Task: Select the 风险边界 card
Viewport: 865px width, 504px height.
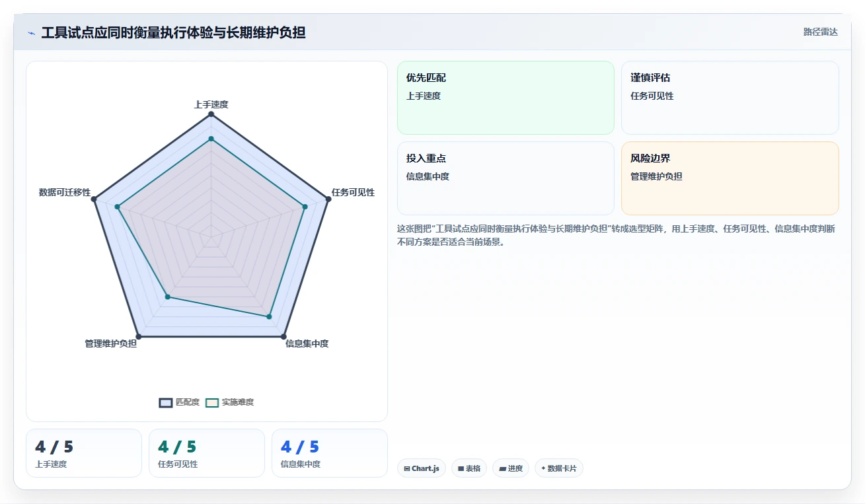Action: (730, 178)
